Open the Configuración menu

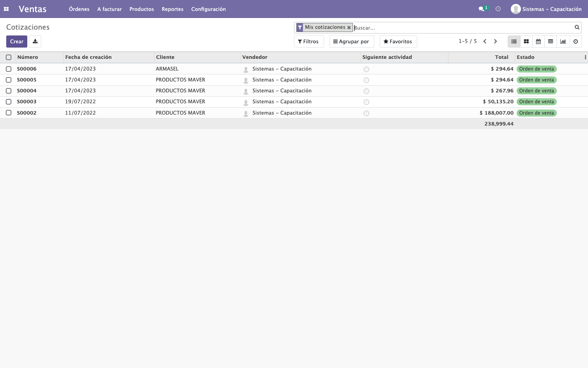[208, 9]
